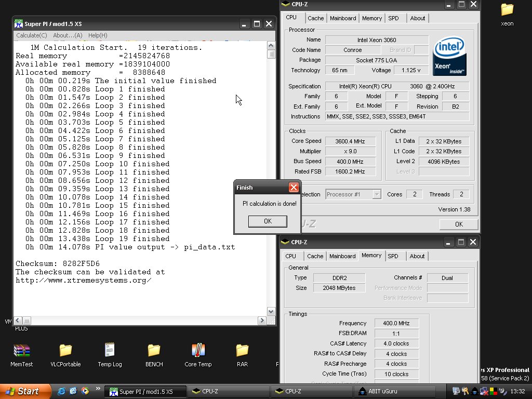Switch to About tab in lower CPU-Z
The width and height of the screenshot is (532, 399).
click(417, 256)
